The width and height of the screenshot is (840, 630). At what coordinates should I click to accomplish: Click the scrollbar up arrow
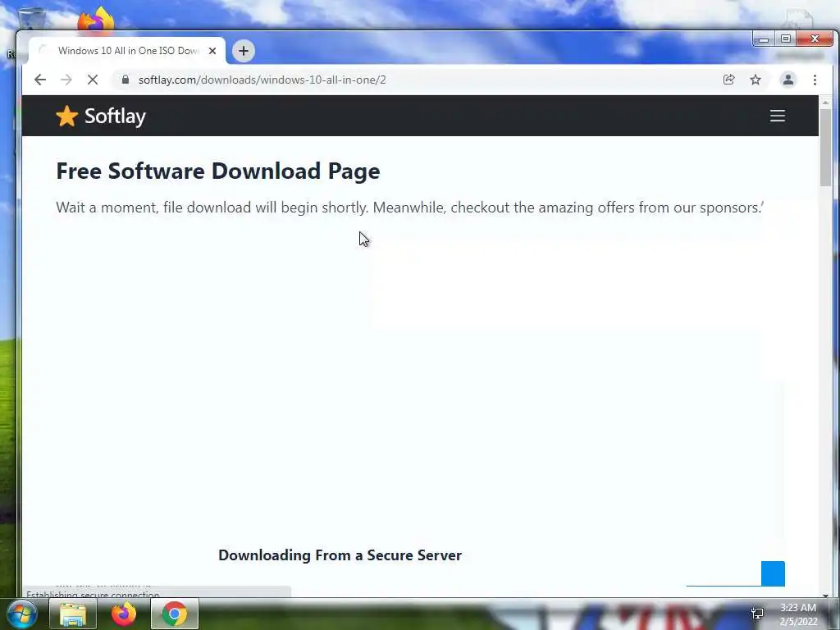pos(825,102)
